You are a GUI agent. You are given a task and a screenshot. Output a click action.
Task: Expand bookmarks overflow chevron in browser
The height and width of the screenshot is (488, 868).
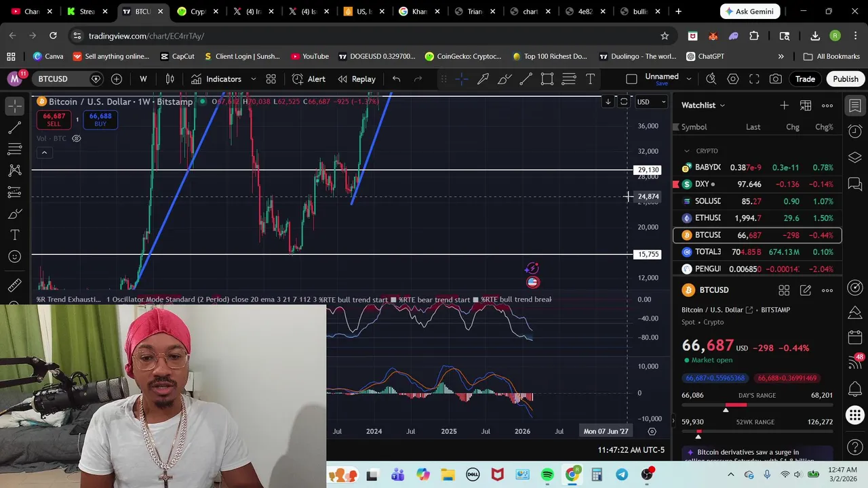(781, 56)
